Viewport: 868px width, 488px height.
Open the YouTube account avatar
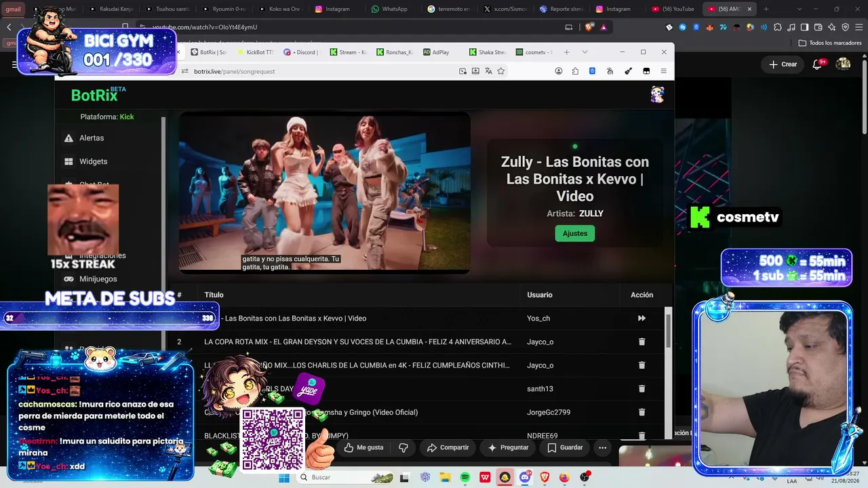click(x=843, y=64)
